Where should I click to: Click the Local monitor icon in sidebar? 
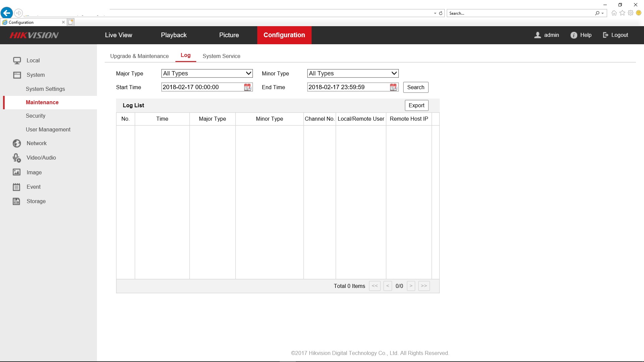[x=17, y=61]
